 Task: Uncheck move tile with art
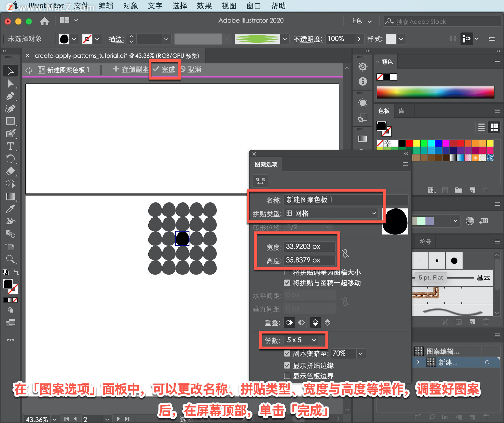(x=287, y=283)
